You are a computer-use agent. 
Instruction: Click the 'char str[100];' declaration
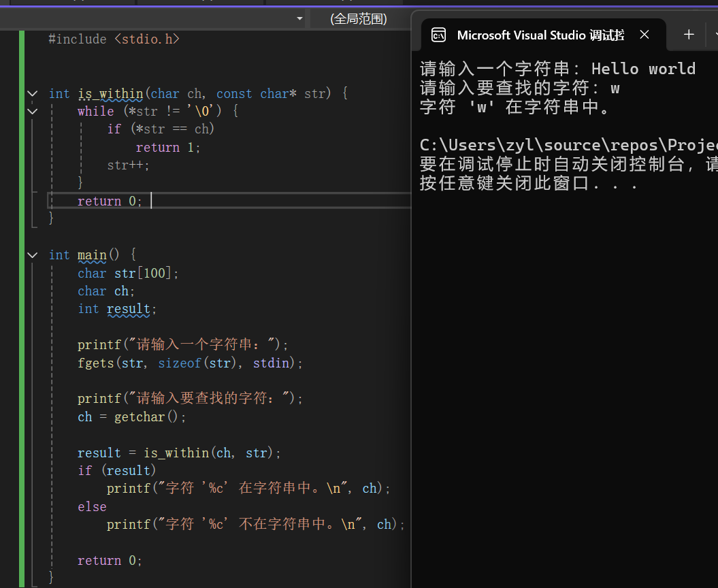pyautogui.click(x=128, y=274)
